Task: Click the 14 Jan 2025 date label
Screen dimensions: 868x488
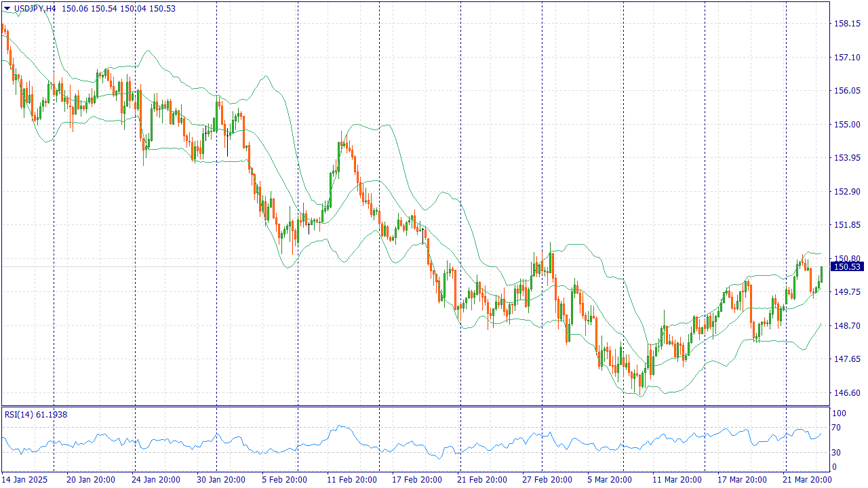Action: point(25,480)
